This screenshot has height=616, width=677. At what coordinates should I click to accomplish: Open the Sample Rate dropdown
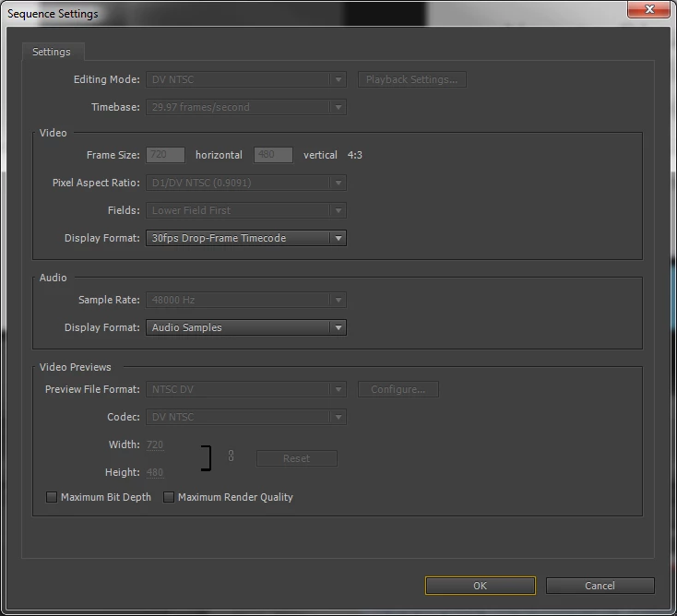pyautogui.click(x=246, y=300)
